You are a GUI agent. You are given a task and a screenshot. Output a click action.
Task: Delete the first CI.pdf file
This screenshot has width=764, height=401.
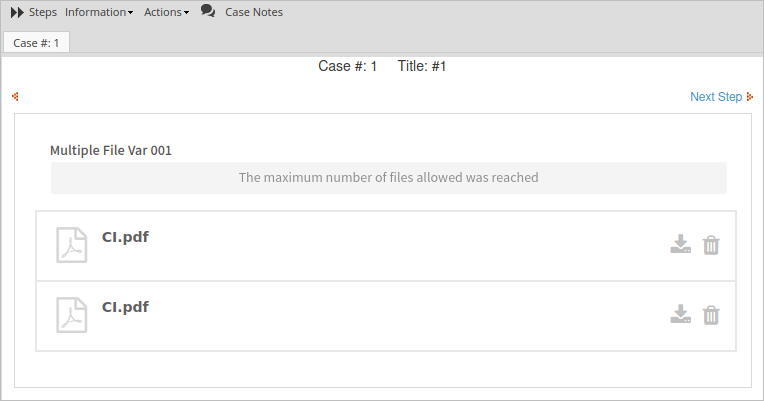[x=711, y=245]
